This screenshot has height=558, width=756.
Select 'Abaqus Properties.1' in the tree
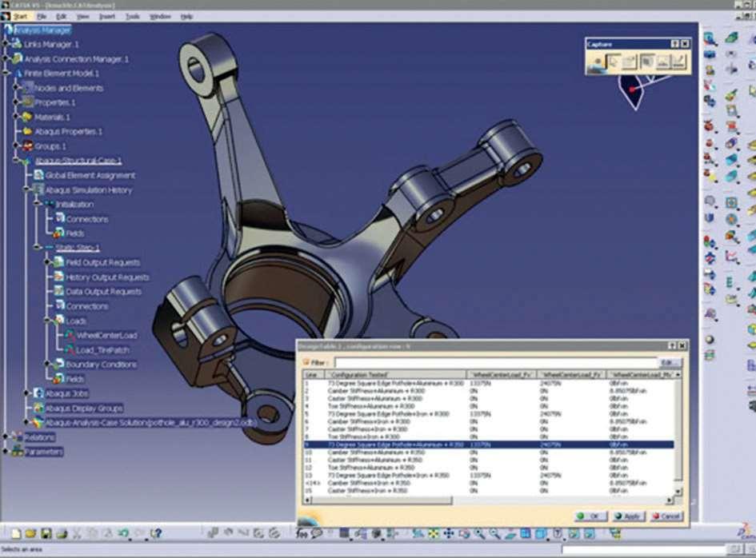[x=68, y=132]
